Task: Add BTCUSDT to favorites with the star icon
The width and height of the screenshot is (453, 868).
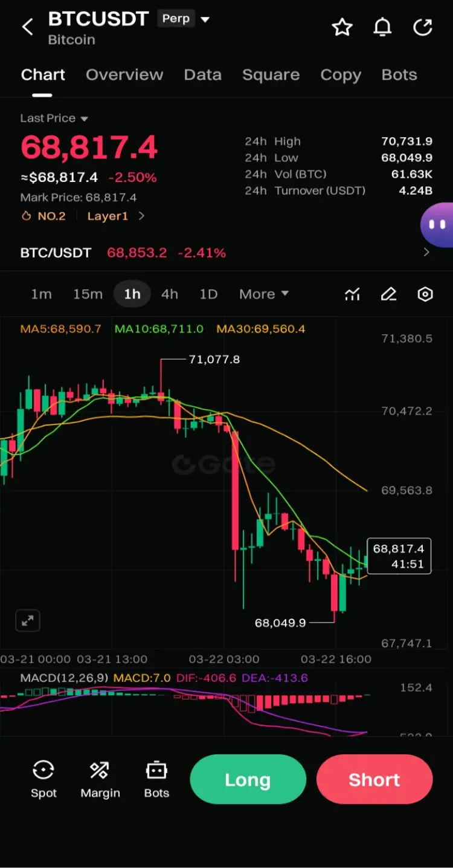Action: tap(342, 27)
